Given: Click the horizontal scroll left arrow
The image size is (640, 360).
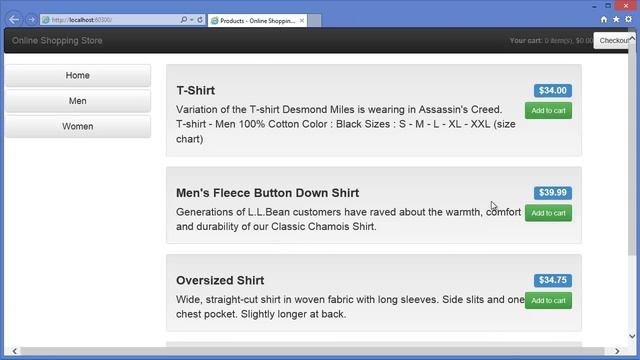Looking at the screenshot, I should (x=15, y=351).
